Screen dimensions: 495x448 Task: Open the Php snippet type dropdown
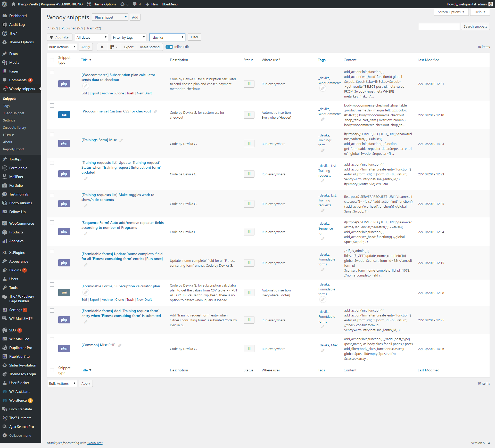tap(110, 17)
